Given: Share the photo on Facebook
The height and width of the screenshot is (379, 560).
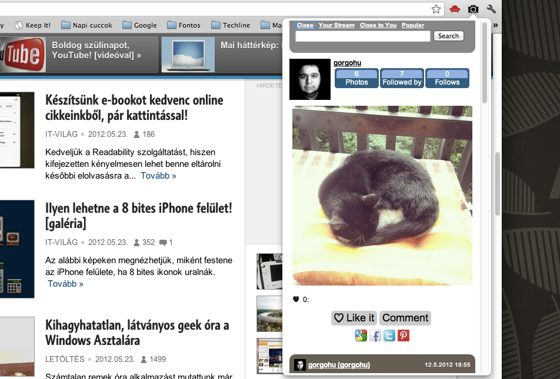Looking at the screenshot, I should pyautogui.click(x=375, y=335).
